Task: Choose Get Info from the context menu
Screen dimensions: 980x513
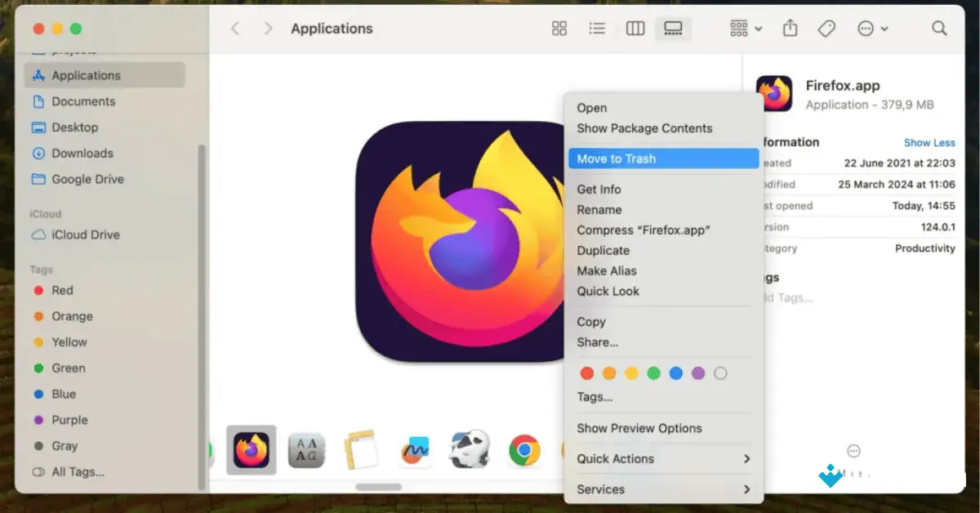Action: click(x=599, y=189)
